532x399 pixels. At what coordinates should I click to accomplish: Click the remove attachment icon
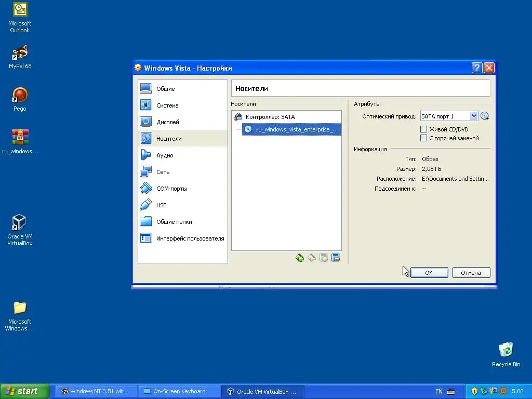point(312,258)
